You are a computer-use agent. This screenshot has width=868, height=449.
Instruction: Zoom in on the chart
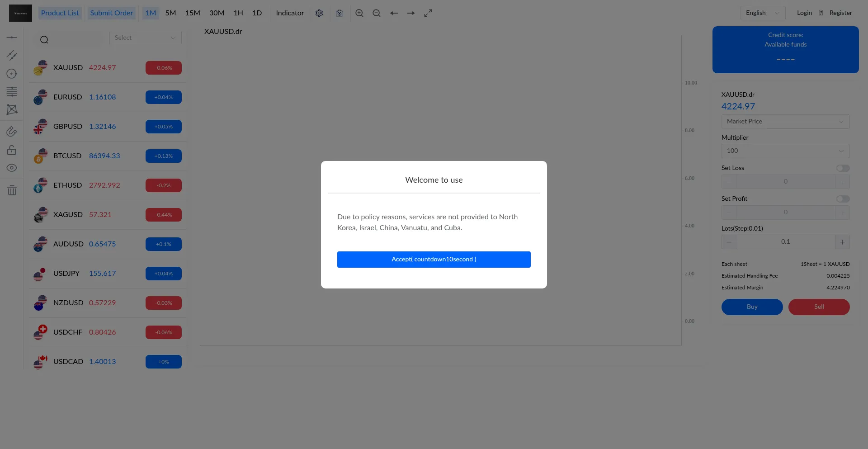[x=359, y=13]
